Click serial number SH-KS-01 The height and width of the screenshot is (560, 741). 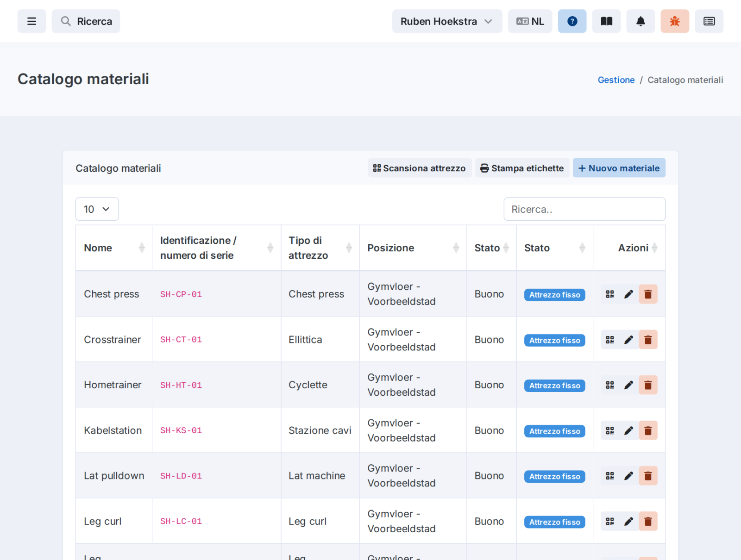(x=181, y=430)
